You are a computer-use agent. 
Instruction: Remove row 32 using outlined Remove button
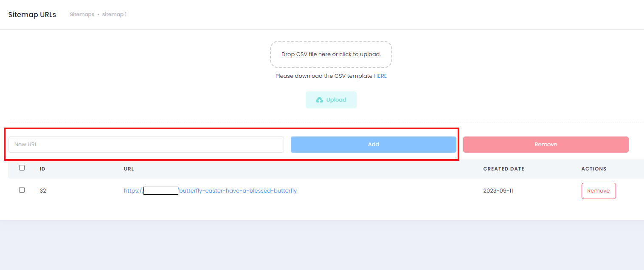pos(599,191)
